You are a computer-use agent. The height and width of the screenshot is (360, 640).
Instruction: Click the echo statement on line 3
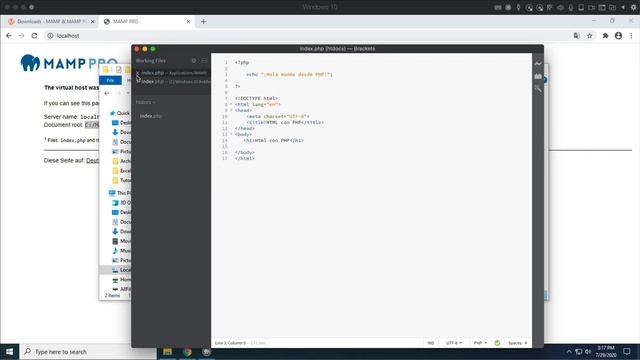click(289, 75)
